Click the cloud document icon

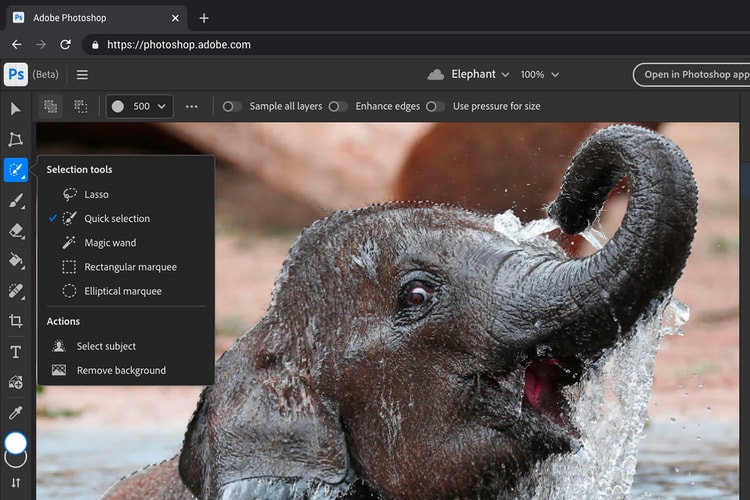436,75
